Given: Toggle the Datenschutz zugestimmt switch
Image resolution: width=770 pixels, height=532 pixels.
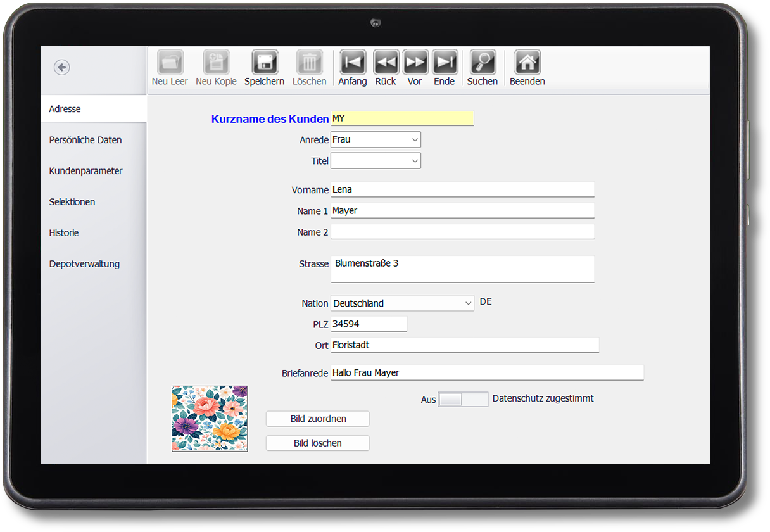Looking at the screenshot, I should [x=463, y=399].
